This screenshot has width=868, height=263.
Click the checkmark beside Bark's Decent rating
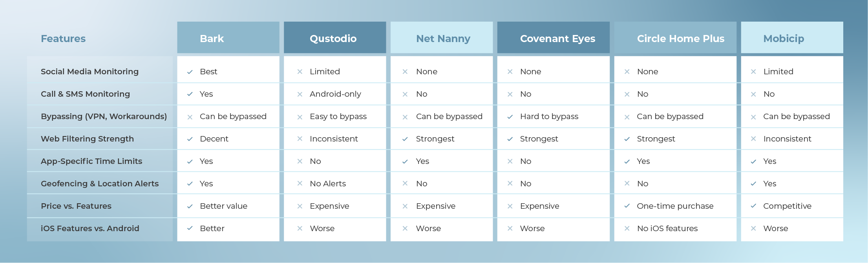click(190, 139)
